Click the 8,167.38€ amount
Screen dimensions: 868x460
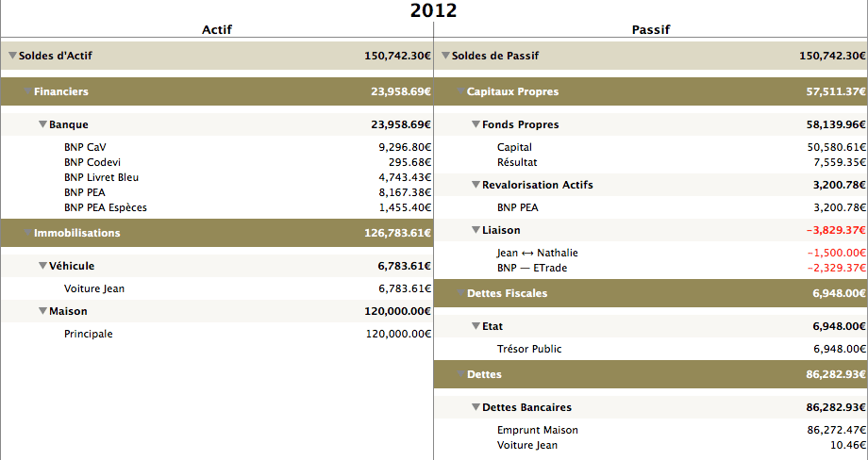405,192
